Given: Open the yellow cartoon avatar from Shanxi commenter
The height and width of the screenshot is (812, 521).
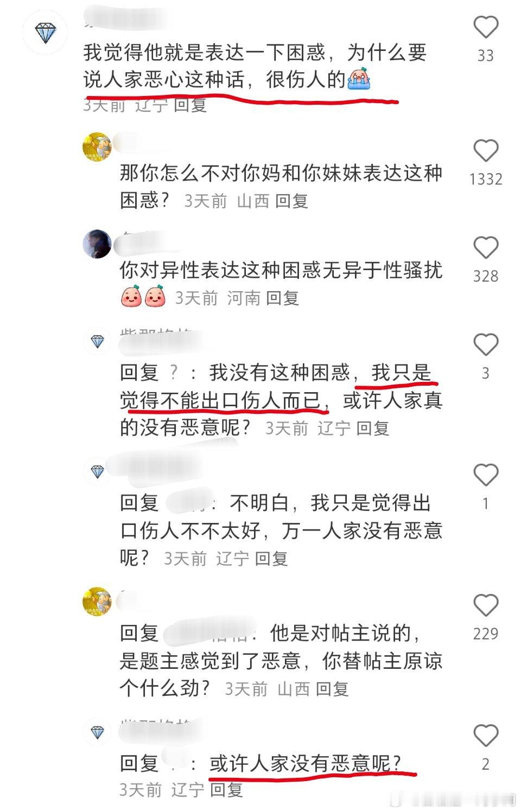Looking at the screenshot, I should [97, 146].
